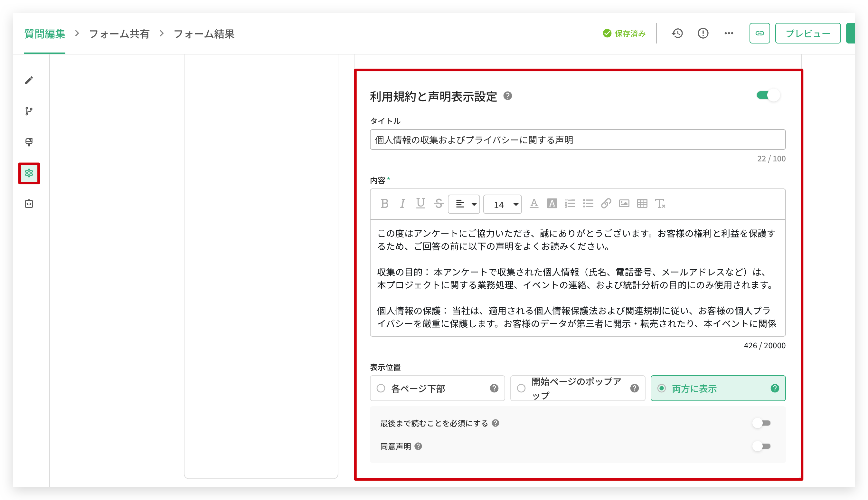Select the 各ページ下部 radio option

(438, 389)
